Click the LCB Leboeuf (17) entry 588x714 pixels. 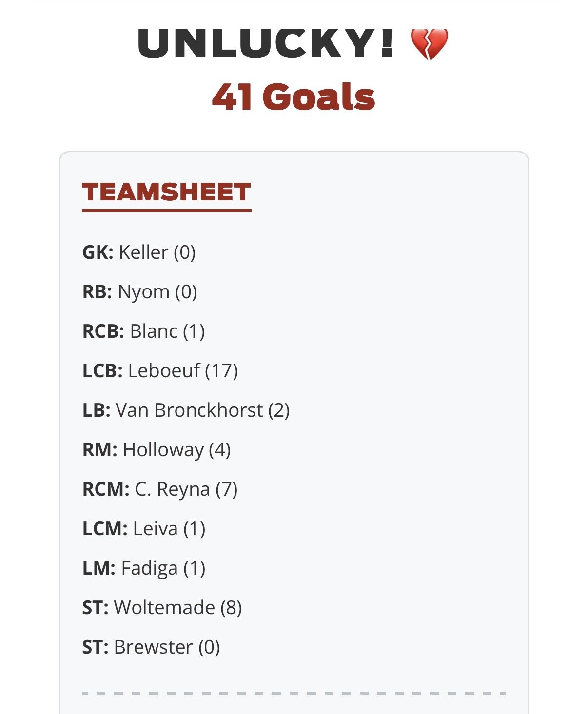point(160,371)
